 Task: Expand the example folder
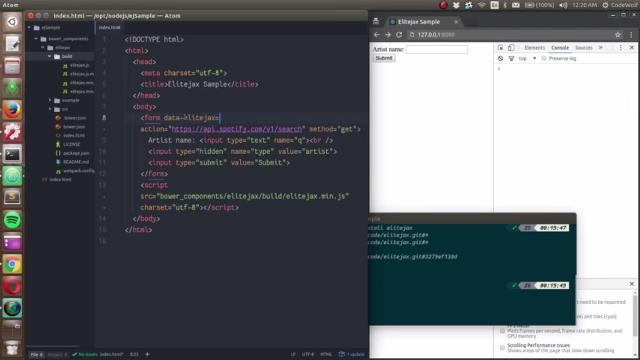point(50,100)
